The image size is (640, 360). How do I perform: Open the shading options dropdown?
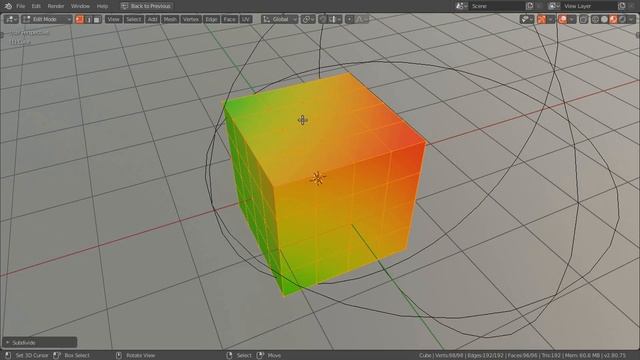[x=632, y=19]
